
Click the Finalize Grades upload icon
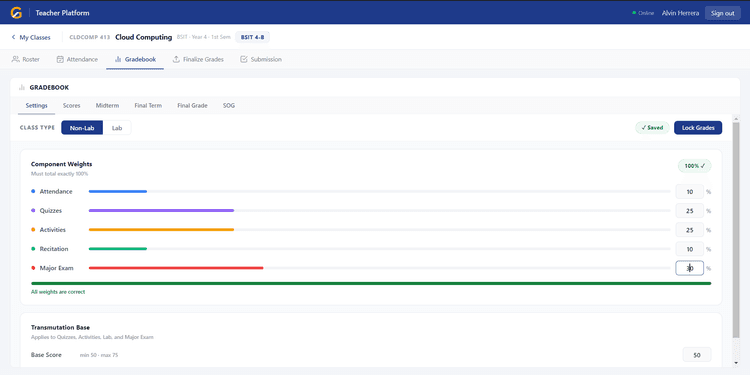(x=176, y=59)
